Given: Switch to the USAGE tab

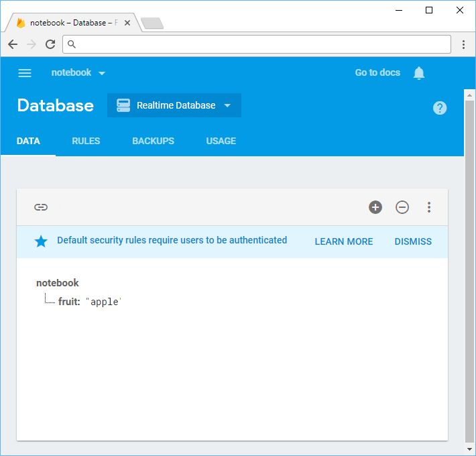Looking at the screenshot, I should click(221, 141).
